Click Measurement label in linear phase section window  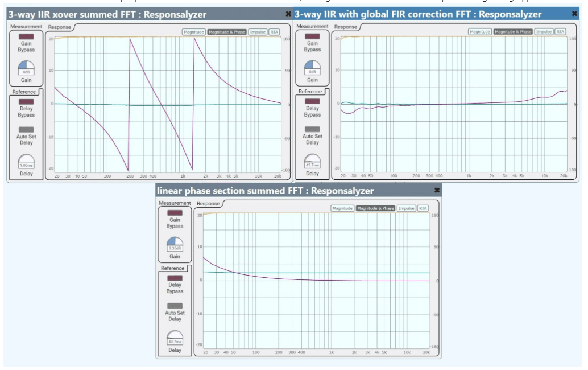pos(175,203)
